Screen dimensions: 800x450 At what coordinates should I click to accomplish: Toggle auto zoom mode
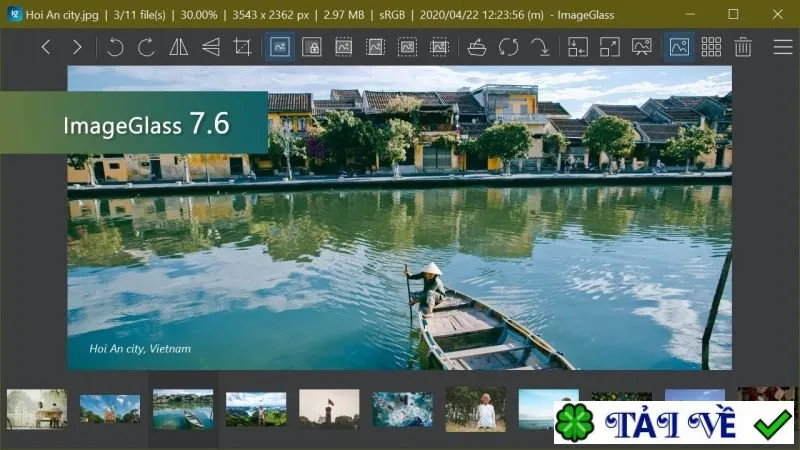click(280, 47)
